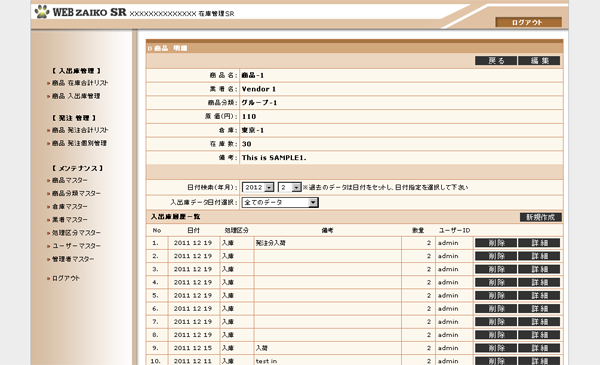The height and width of the screenshot is (365, 600).
Task: Click the 日付 column header
Action: pyautogui.click(x=193, y=230)
